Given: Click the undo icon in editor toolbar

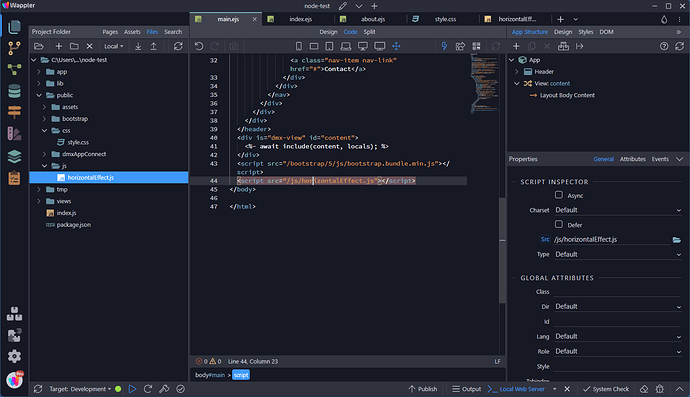Looking at the screenshot, I should [x=199, y=46].
